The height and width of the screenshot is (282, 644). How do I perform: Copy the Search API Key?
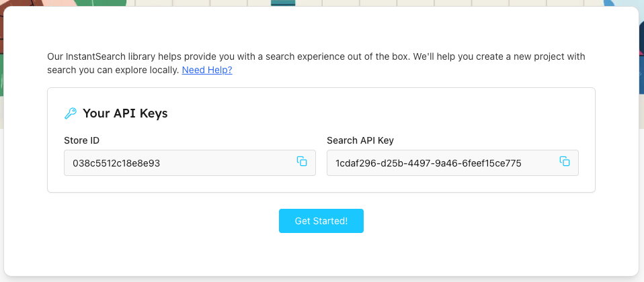(x=565, y=161)
